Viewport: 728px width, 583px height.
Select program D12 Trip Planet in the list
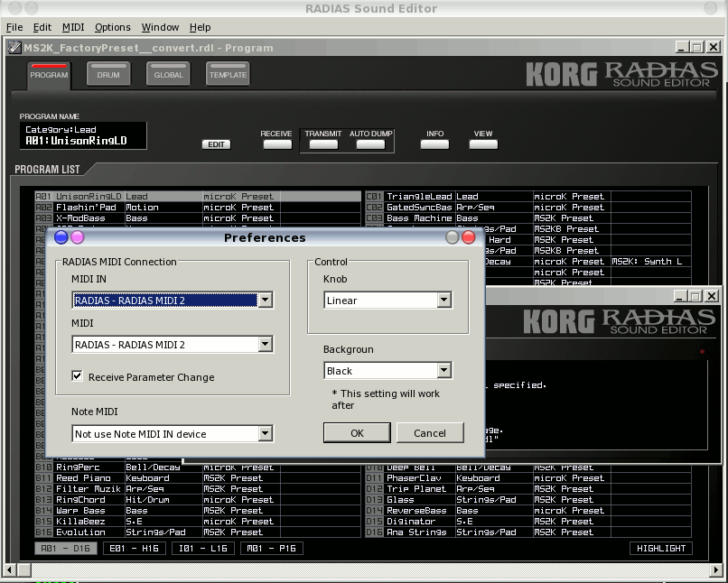coord(528,489)
